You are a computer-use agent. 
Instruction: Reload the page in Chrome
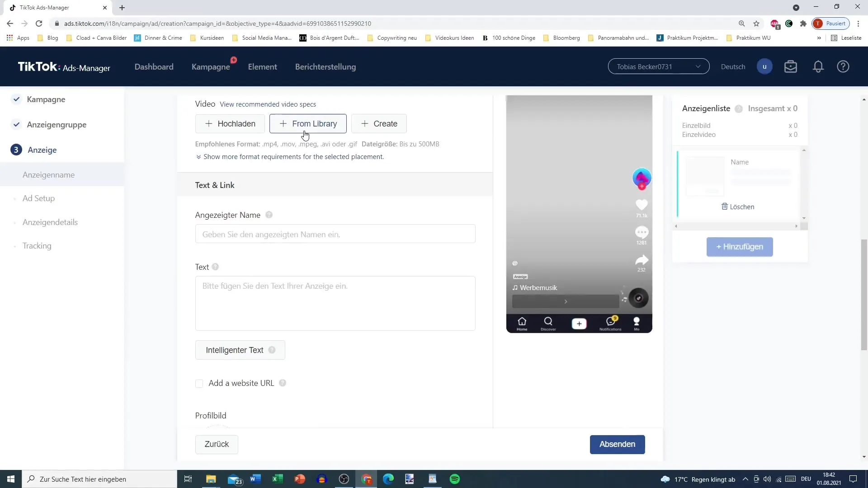point(39,23)
